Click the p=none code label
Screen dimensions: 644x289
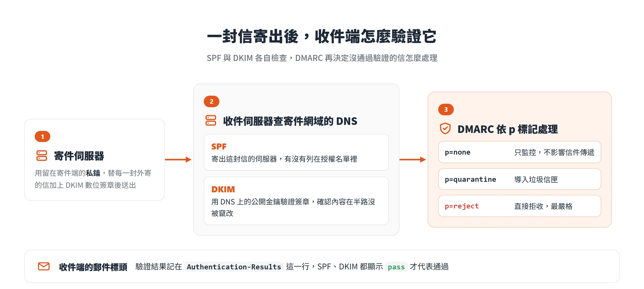(458, 152)
